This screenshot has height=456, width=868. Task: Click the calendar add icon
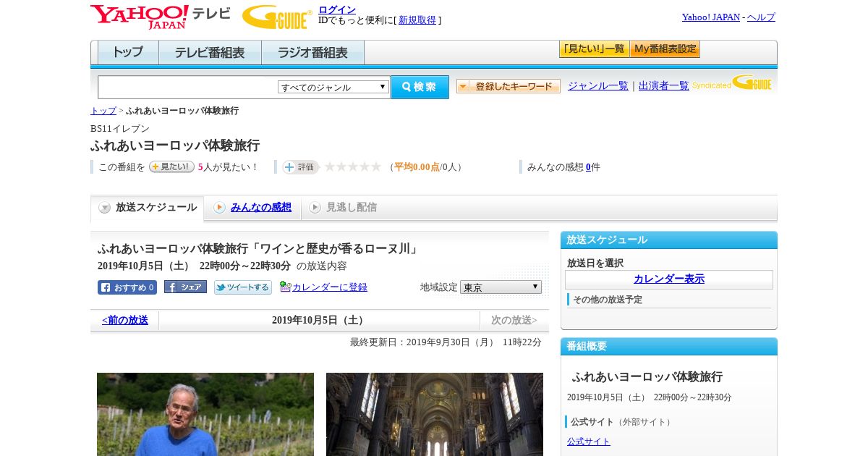(285, 287)
